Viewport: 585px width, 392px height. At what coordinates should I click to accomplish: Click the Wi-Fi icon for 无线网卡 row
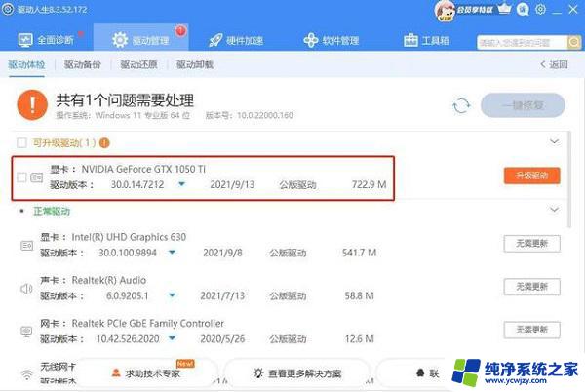pos(26,374)
